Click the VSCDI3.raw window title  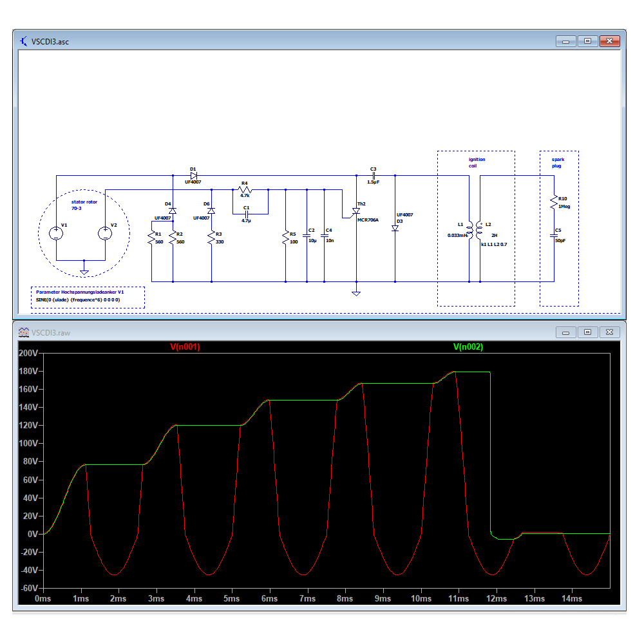point(51,333)
